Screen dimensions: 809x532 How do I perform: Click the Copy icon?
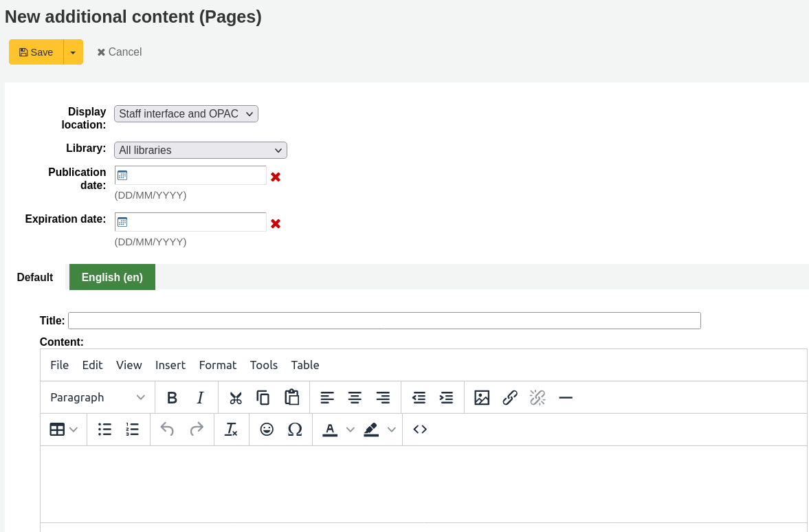tap(263, 398)
